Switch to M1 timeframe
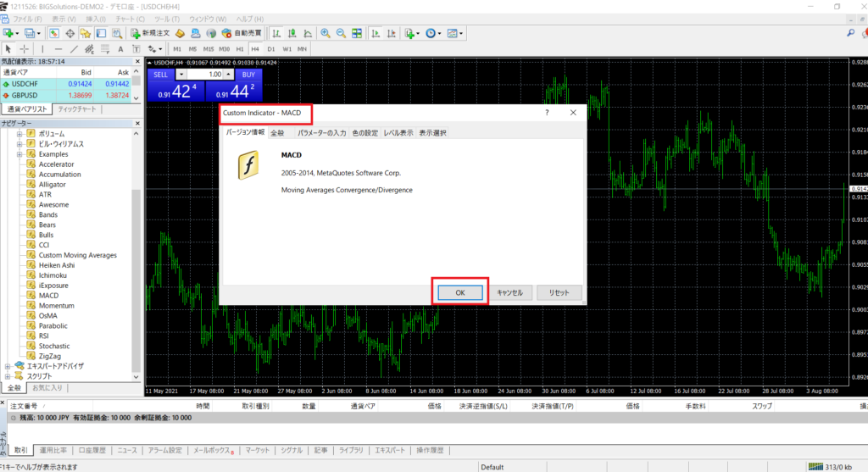The image size is (868, 472). tap(177, 49)
